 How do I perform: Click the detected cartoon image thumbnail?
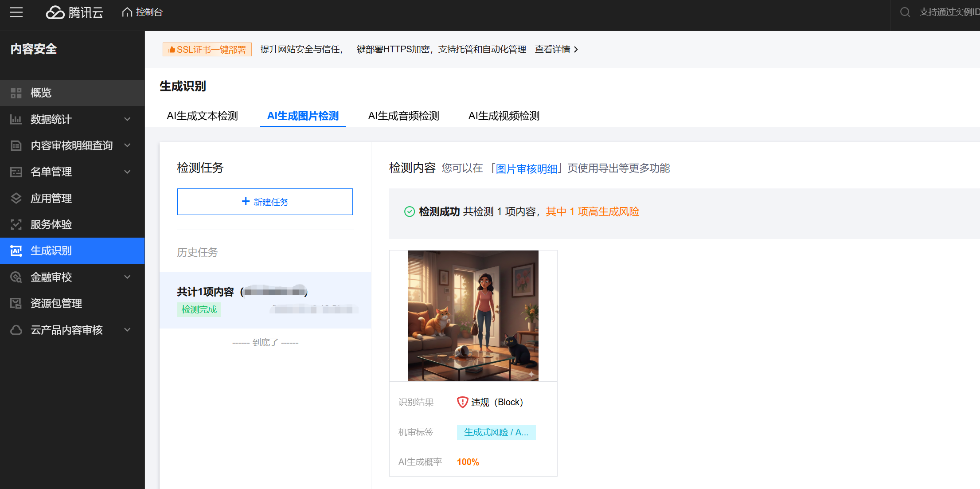[473, 316]
